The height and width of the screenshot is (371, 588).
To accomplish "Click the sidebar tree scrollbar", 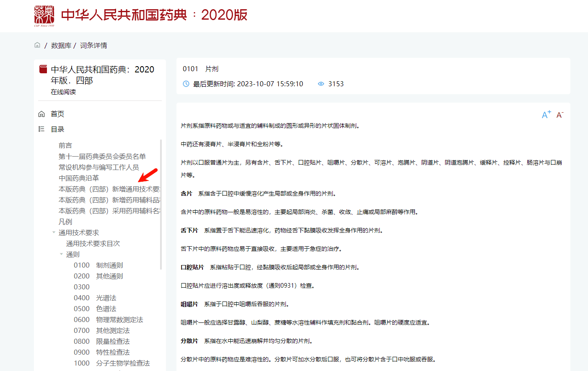I will point(161,204).
